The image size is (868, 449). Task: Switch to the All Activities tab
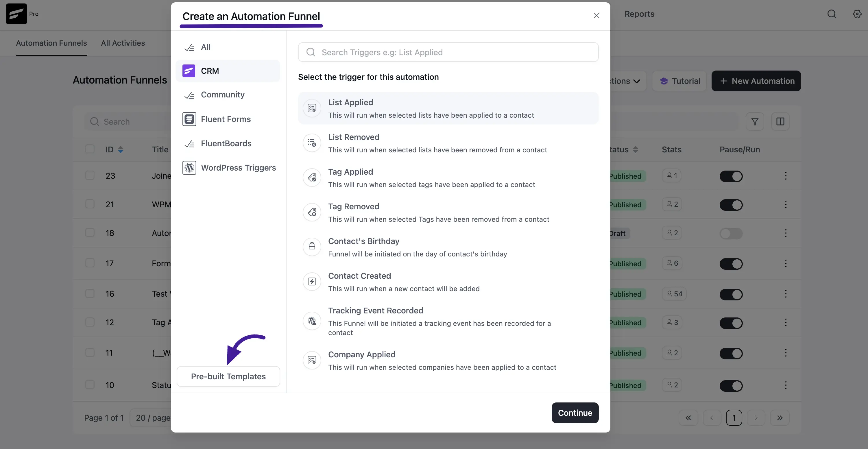coord(123,43)
